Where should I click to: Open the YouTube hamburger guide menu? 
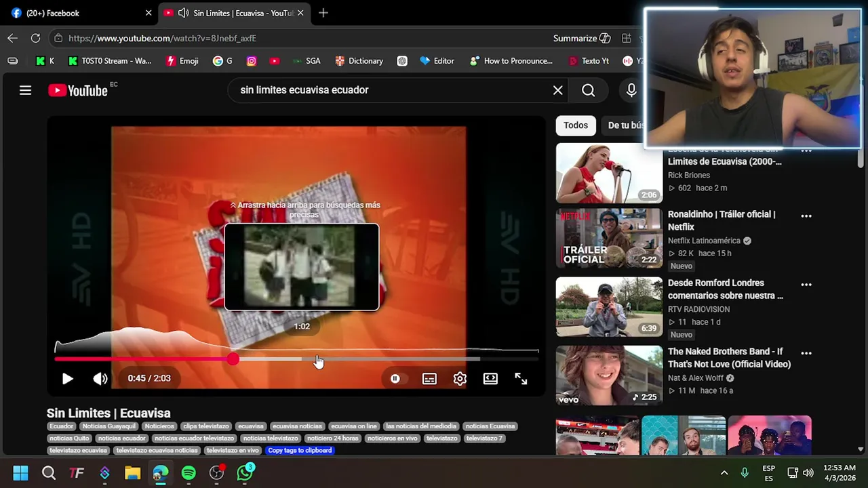(x=25, y=90)
